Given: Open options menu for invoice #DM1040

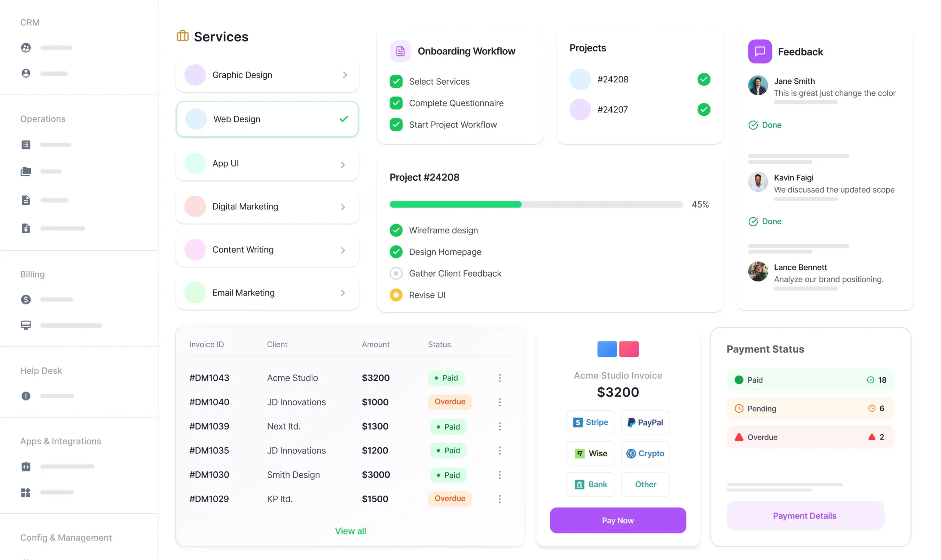Looking at the screenshot, I should tap(500, 402).
